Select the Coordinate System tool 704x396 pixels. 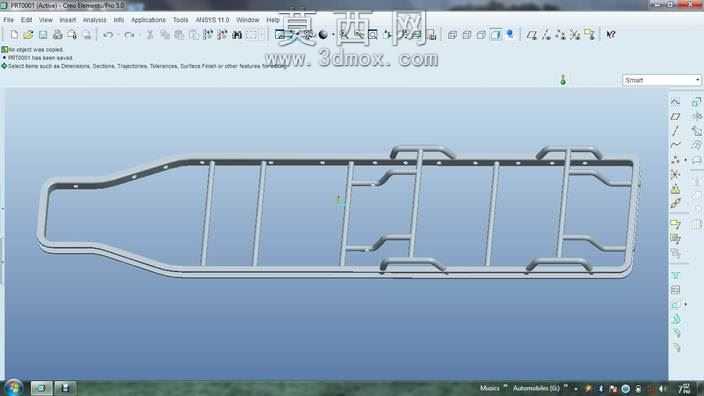(x=675, y=174)
